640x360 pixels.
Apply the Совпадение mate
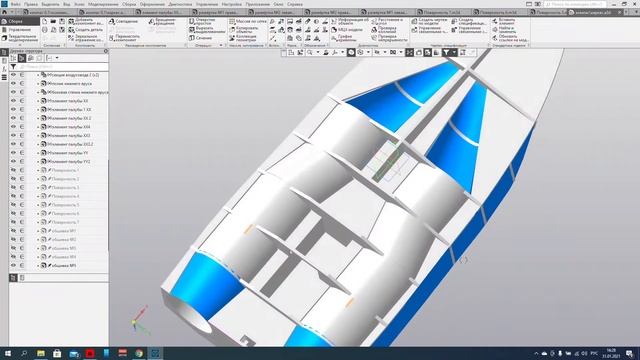pos(124,21)
